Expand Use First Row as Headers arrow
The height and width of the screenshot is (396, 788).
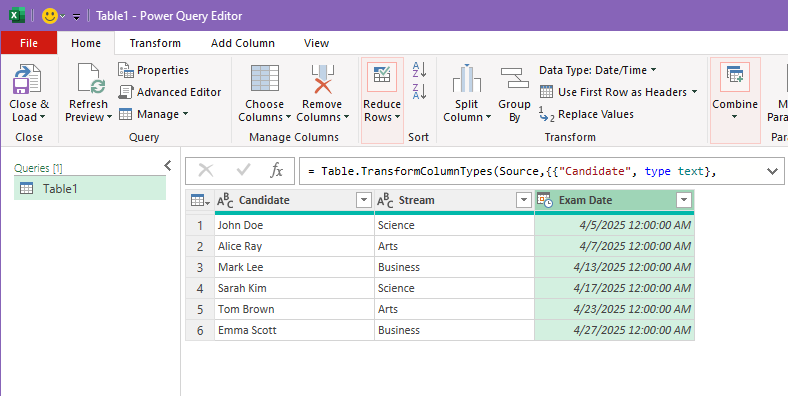694,92
